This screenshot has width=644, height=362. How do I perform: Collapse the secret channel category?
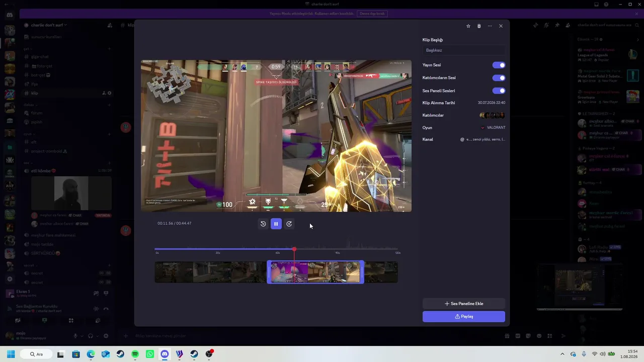tap(29, 265)
